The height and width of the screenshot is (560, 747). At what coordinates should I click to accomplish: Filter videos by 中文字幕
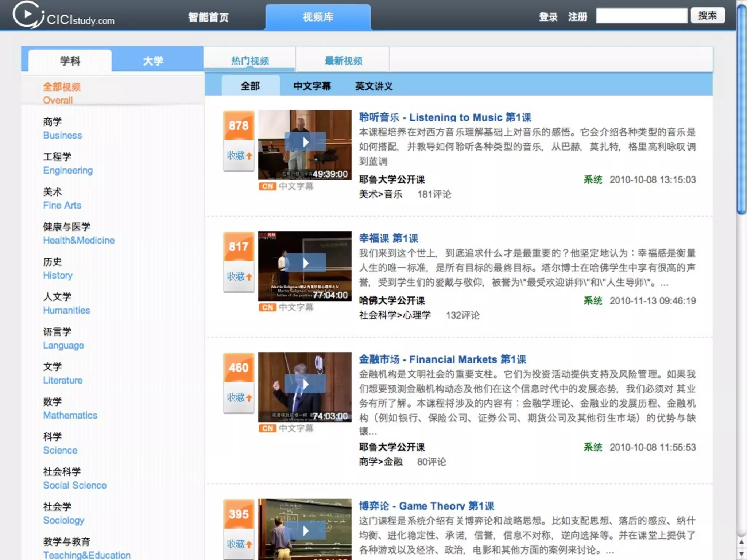coord(312,86)
